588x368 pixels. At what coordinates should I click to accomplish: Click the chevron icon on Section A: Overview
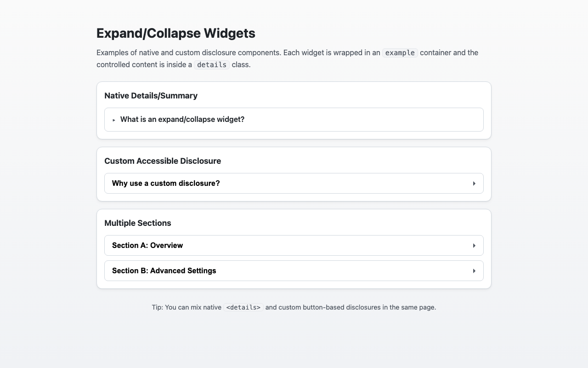click(474, 245)
